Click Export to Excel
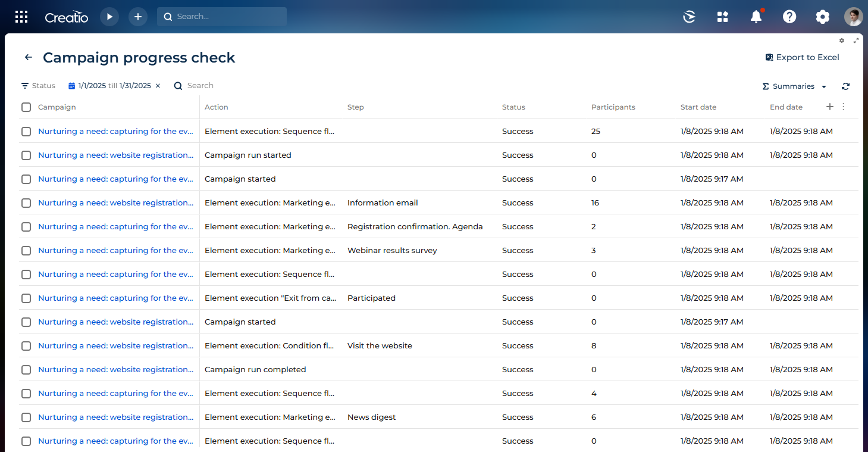The image size is (868, 452). point(802,58)
